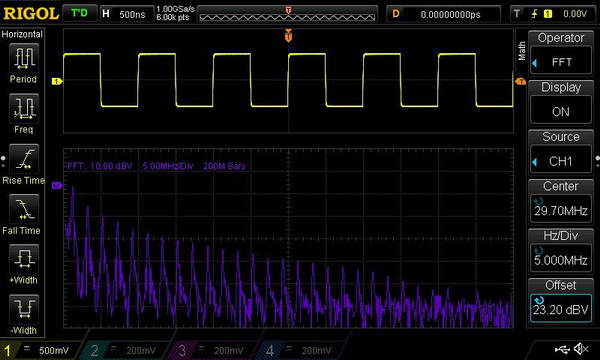This screenshot has width=600, height=360.
Task: Choose the Fall Time measurement icon
Action: [x=24, y=209]
